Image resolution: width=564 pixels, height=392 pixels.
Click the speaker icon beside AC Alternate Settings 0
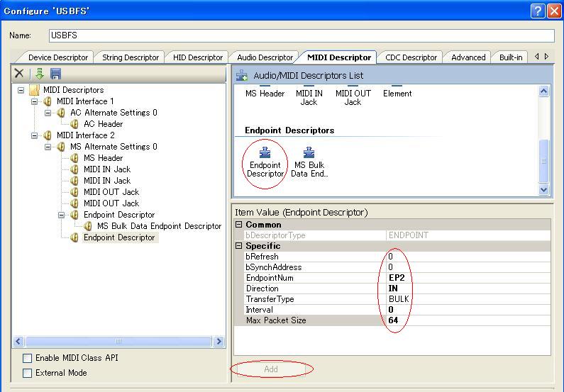(61, 113)
